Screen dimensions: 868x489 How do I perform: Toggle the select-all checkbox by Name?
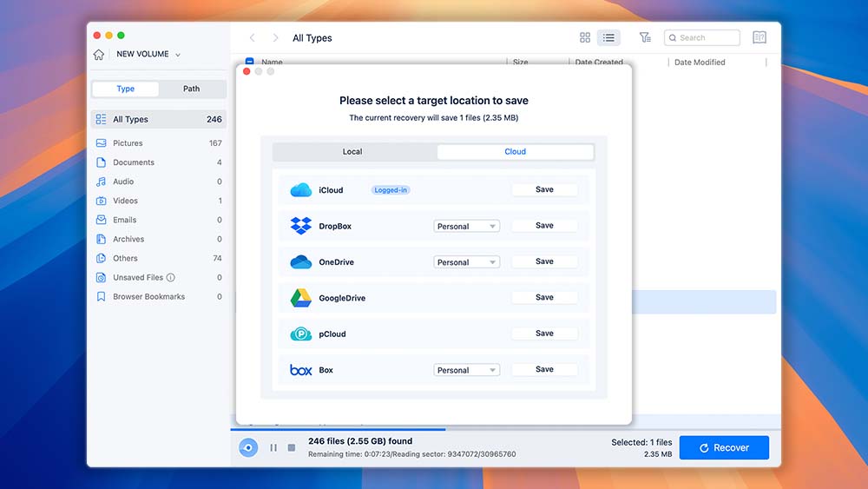(x=250, y=61)
